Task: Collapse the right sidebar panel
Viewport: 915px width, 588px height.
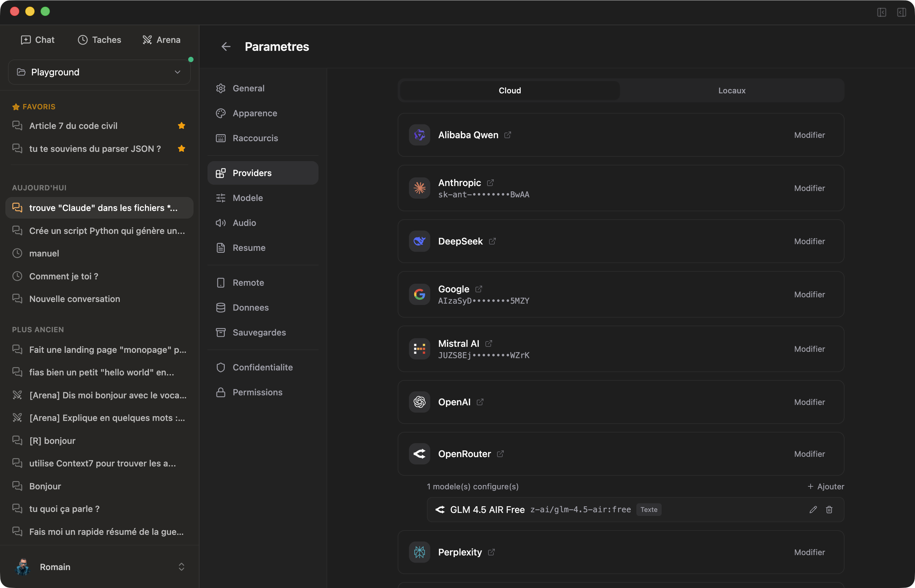Action: tap(902, 13)
